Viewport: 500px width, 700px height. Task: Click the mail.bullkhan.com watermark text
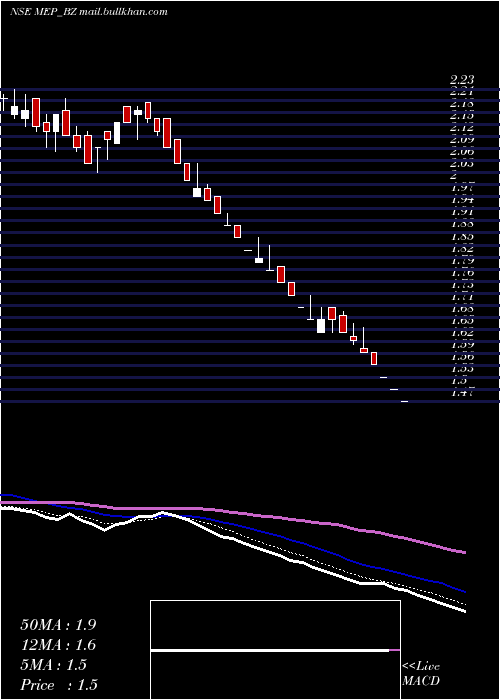(124, 12)
